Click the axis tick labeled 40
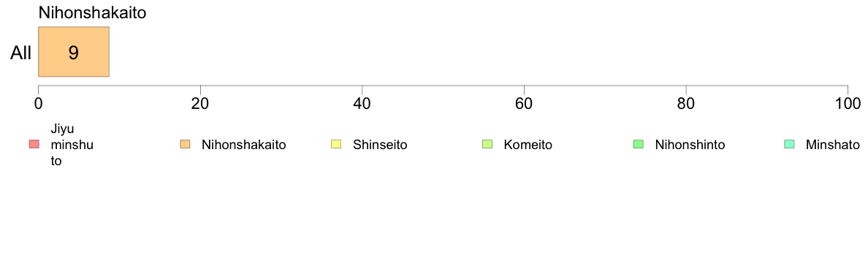This screenshot has width=868, height=269. (362, 103)
